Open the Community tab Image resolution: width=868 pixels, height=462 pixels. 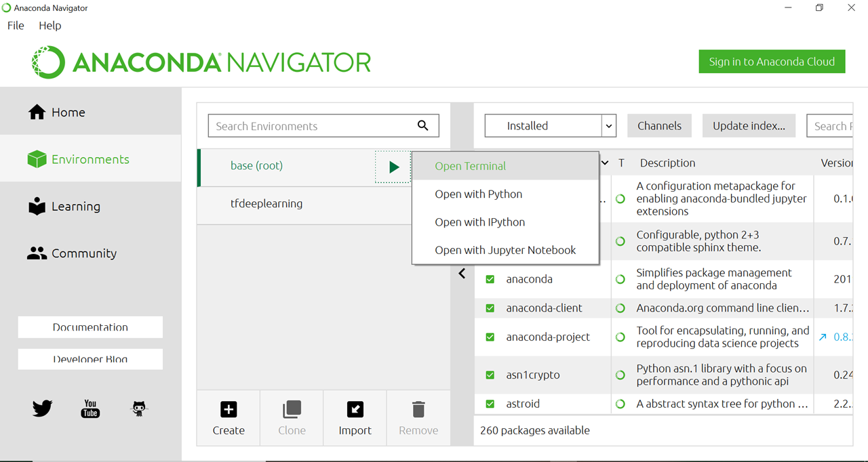click(x=91, y=253)
